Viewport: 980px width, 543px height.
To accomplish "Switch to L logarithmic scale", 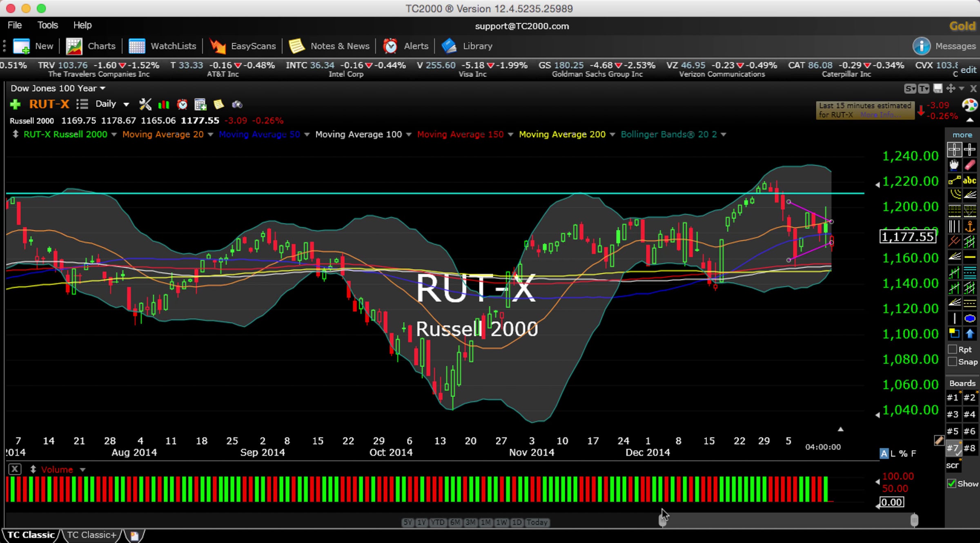I will pos(893,454).
